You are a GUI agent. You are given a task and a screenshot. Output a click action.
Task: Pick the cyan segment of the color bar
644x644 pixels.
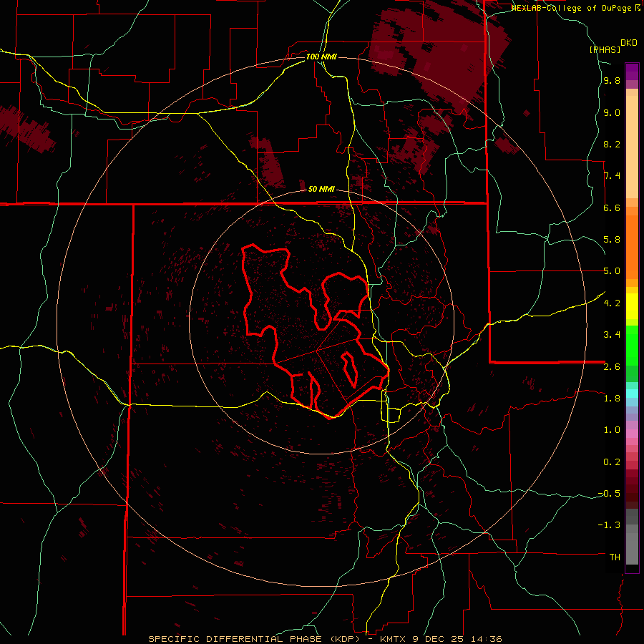pyautogui.click(x=632, y=394)
